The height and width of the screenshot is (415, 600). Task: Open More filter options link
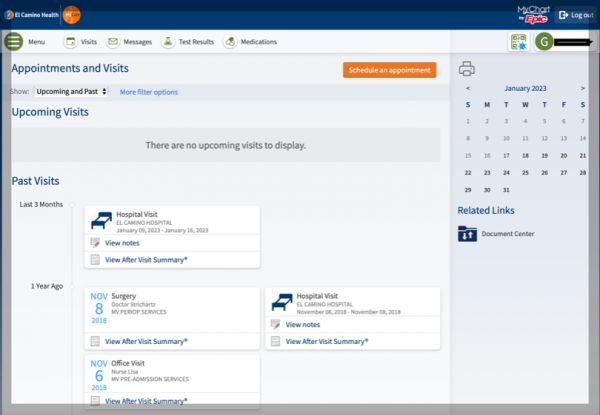click(x=149, y=92)
